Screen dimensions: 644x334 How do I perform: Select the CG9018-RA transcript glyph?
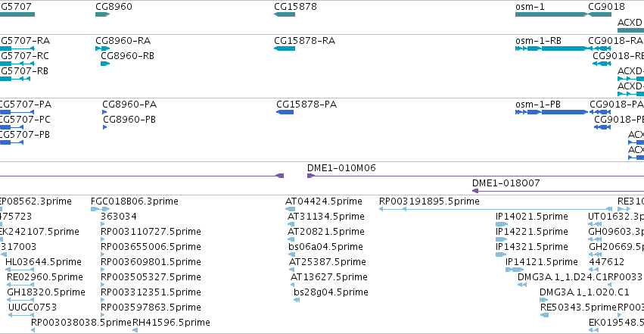tap(599, 48)
